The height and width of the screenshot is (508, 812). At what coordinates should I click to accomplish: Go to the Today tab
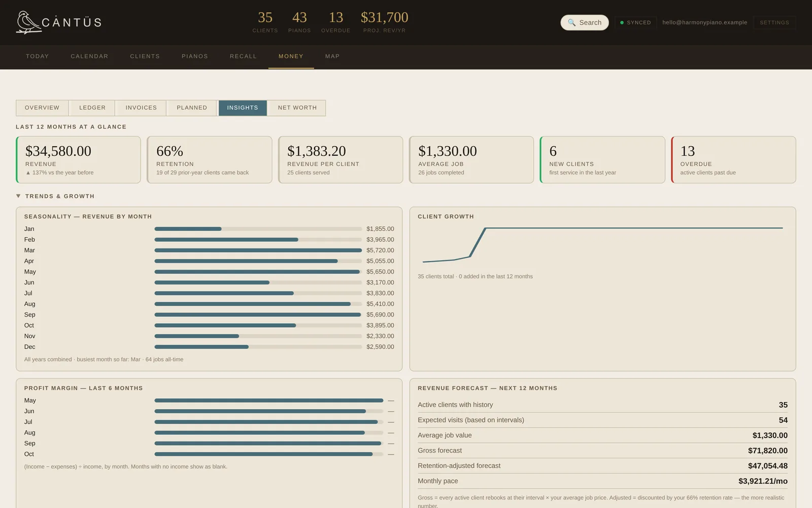pos(38,56)
